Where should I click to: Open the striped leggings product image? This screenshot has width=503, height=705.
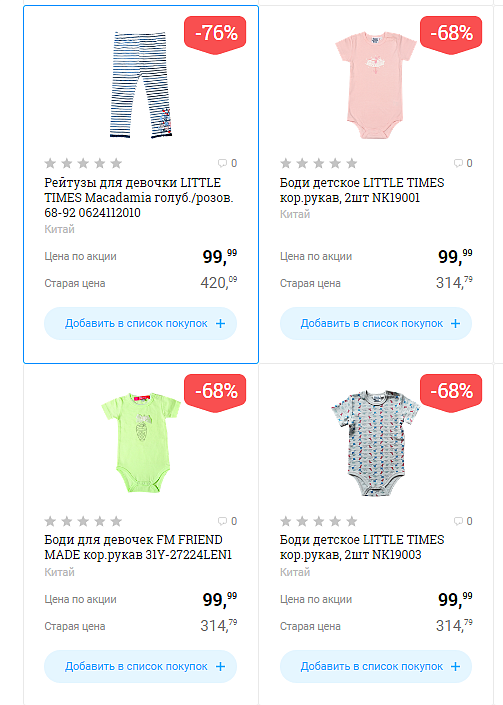(141, 85)
